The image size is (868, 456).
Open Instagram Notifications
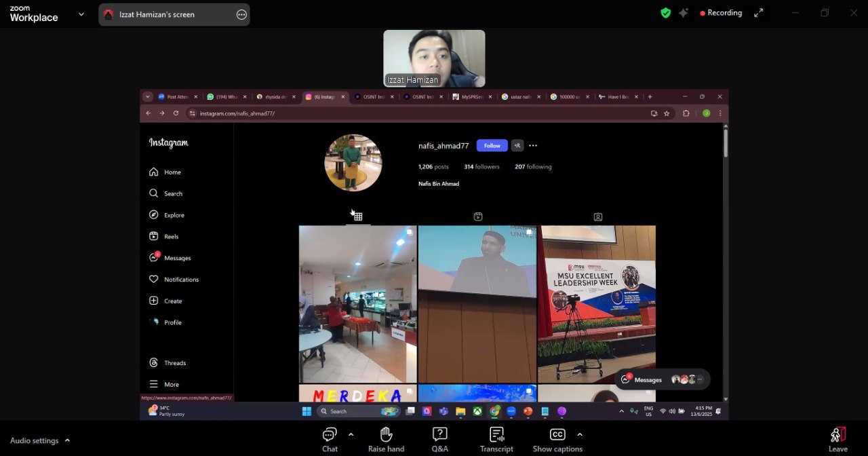pyautogui.click(x=174, y=280)
